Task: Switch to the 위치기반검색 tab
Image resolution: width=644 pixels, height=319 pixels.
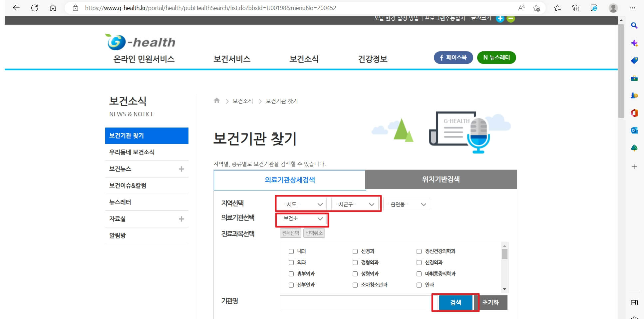Action: (441, 179)
